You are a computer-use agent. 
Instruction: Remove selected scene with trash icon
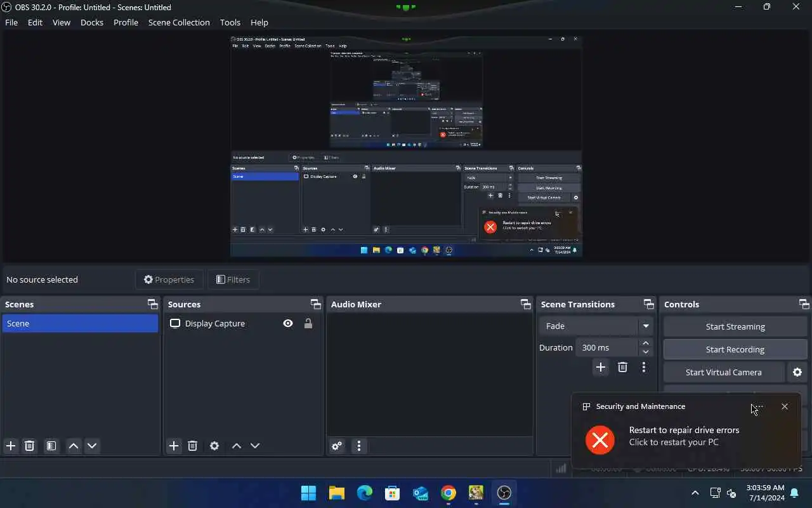29,446
